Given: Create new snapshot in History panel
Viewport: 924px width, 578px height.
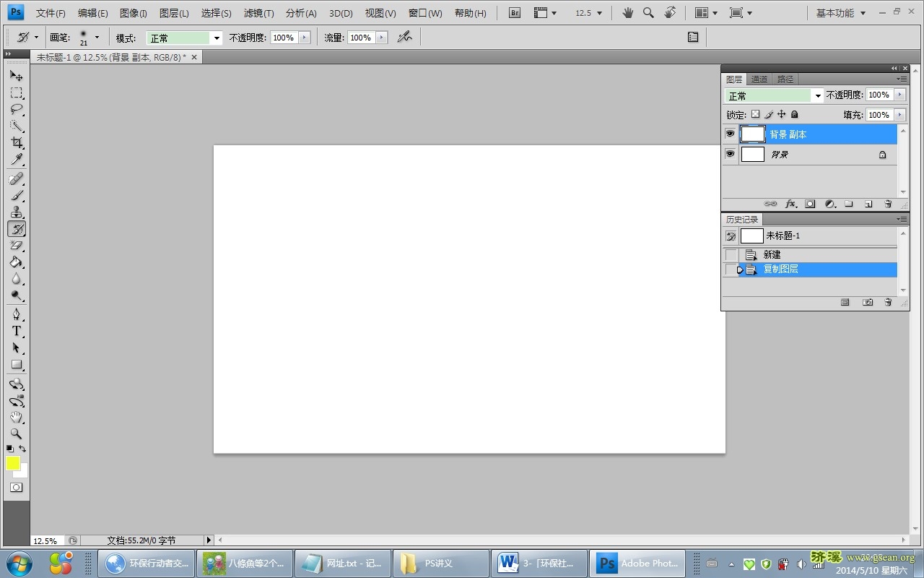Looking at the screenshot, I should pyautogui.click(x=868, y=303).
